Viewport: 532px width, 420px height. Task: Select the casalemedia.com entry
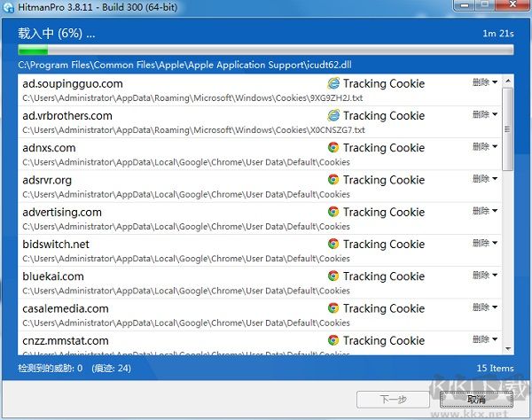pyautogui.click(x=260, y=315)
